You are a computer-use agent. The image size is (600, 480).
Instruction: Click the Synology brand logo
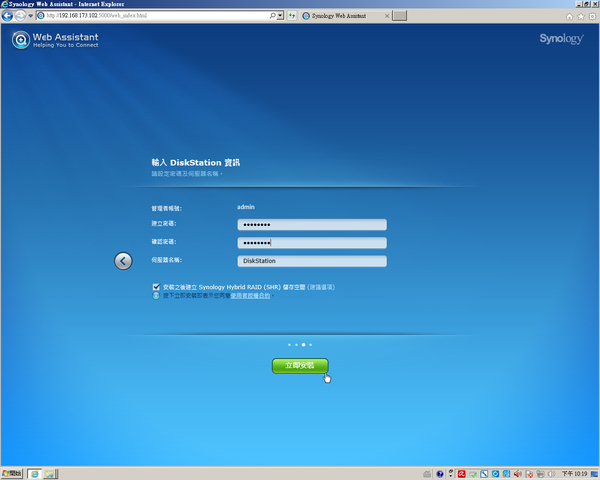click(561, 39)
